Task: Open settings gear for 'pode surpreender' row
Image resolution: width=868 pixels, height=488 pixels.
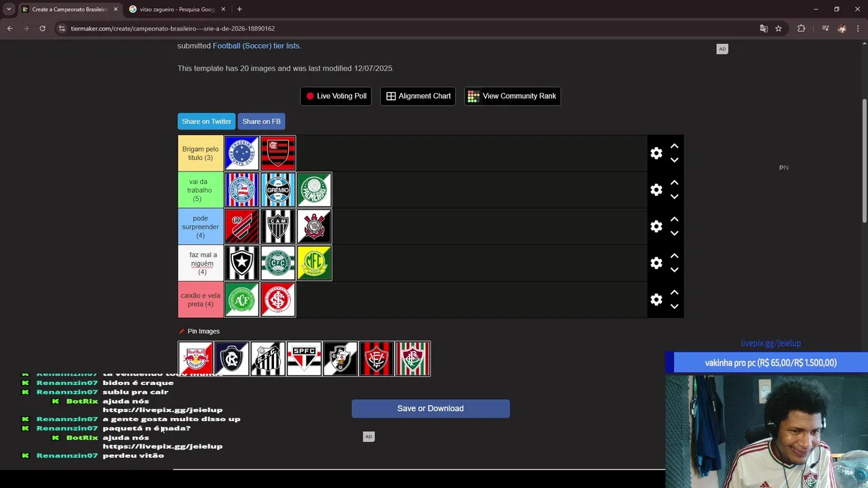Action: [x=656, y=226]
